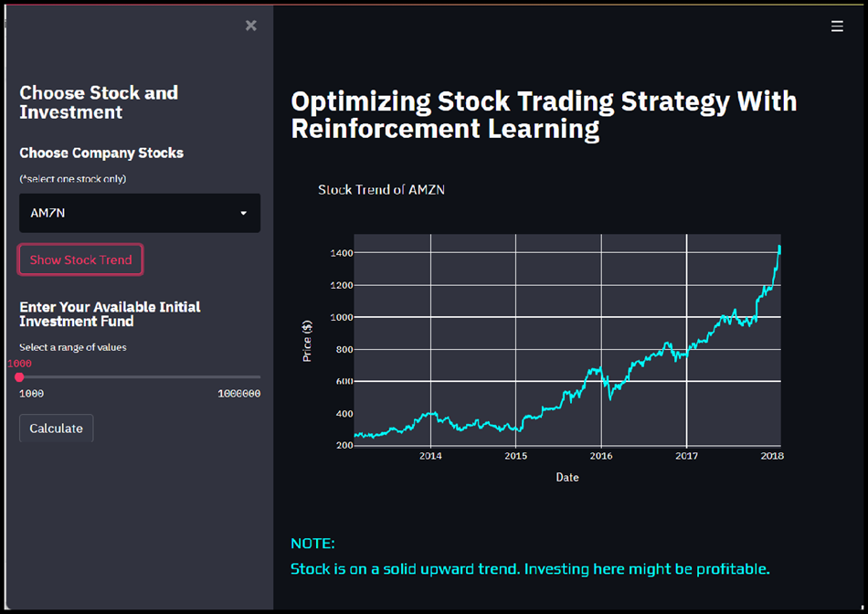Viewport: 868px width, 614px height.
Task: Click the Show Stock Trend button
Action: click(79, 259)
